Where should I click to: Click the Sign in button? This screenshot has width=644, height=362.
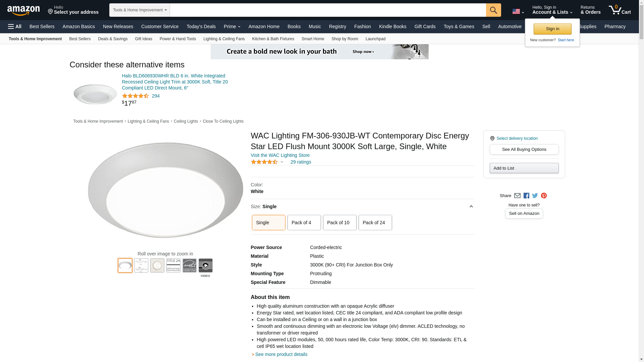click(x=552, y=29)
